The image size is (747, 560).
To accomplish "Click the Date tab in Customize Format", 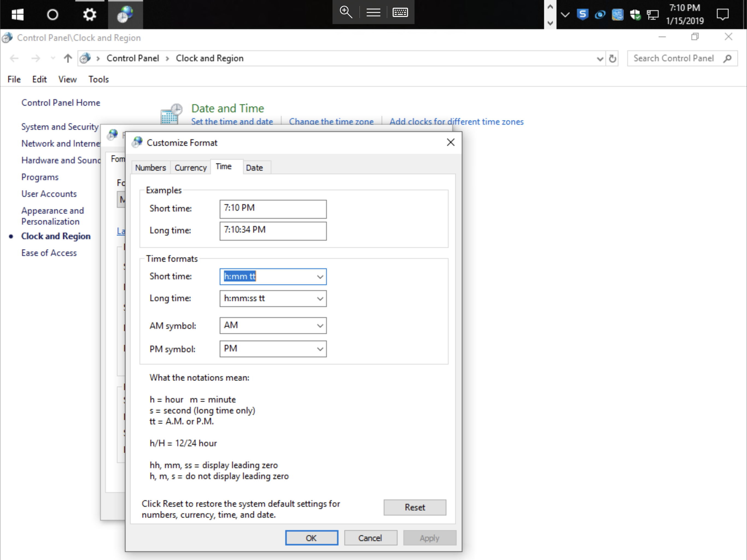I will click(254, 168).
